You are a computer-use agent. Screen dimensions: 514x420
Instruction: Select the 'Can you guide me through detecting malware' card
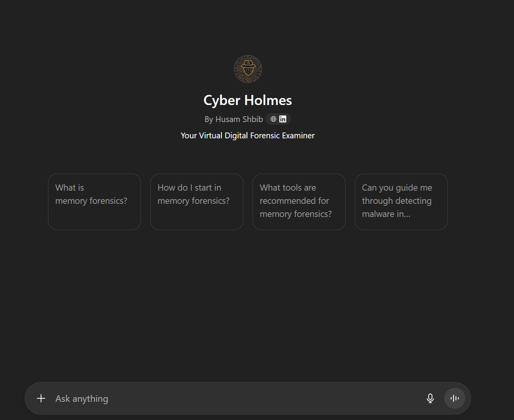click(x=401, y=201)
